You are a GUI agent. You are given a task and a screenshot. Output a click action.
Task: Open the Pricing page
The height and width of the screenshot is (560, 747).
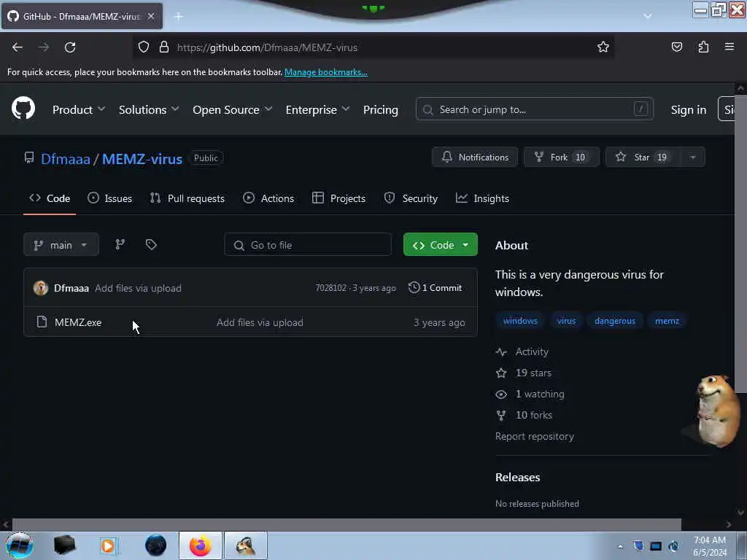(x=380, y=109)
